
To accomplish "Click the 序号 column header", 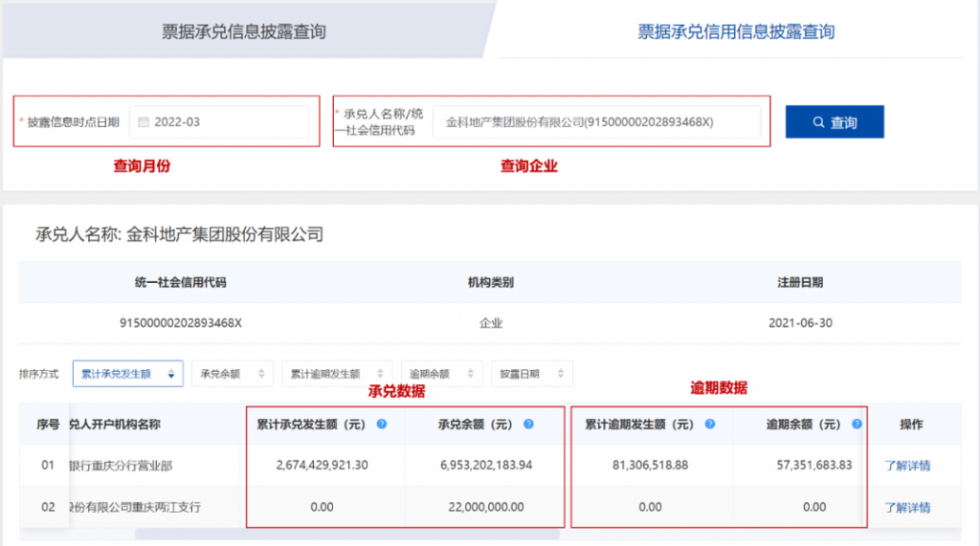I will point(48,425).
